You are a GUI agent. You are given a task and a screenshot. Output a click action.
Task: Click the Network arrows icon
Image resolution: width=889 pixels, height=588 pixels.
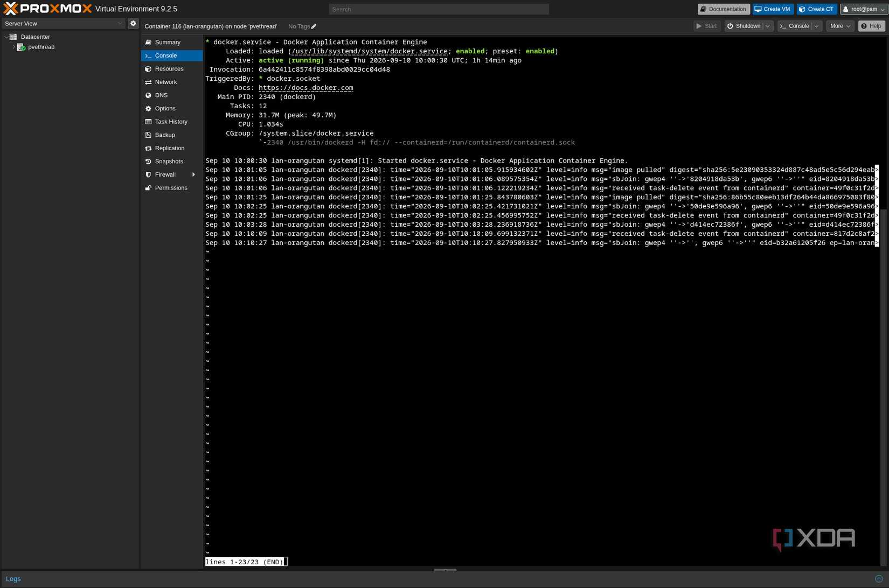[x=148, y=82]
